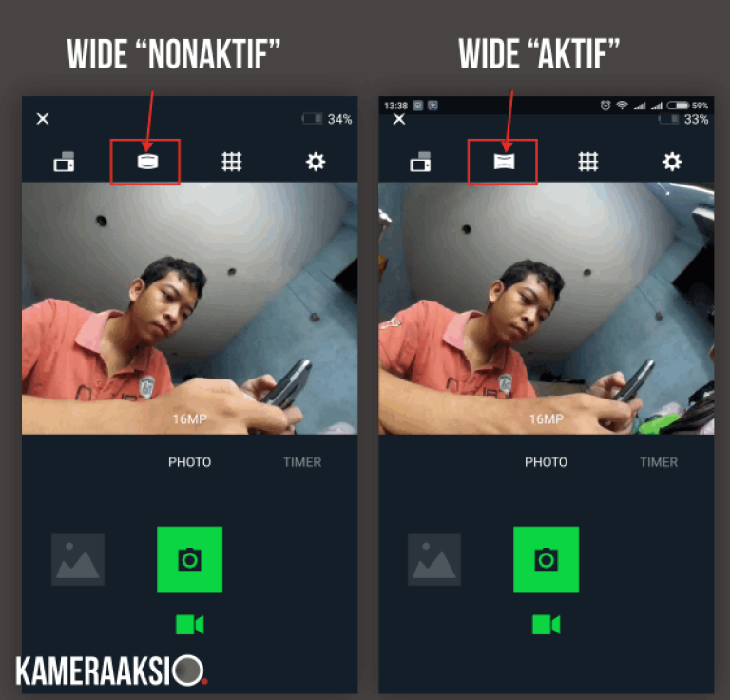
Task: Tap camera switch icon in left screen
Action: click(x=64, y=162)
